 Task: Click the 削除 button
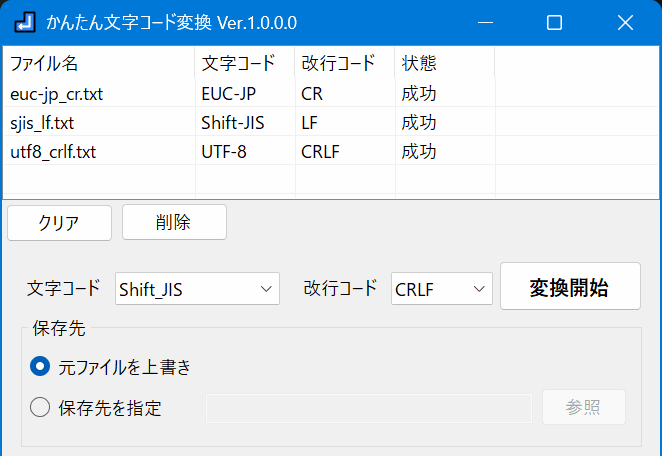(x=174, y=222)
